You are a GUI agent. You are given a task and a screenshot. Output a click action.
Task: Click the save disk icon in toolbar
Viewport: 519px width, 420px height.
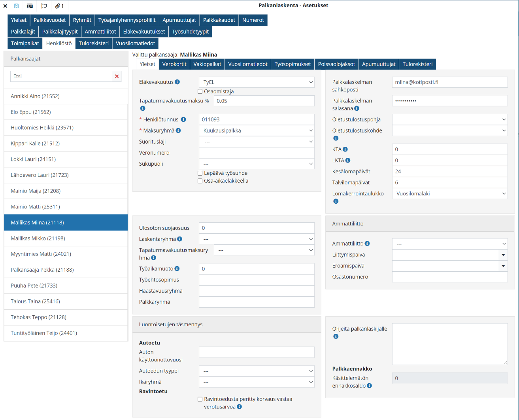pyautogui.click(x=17, y=6)
